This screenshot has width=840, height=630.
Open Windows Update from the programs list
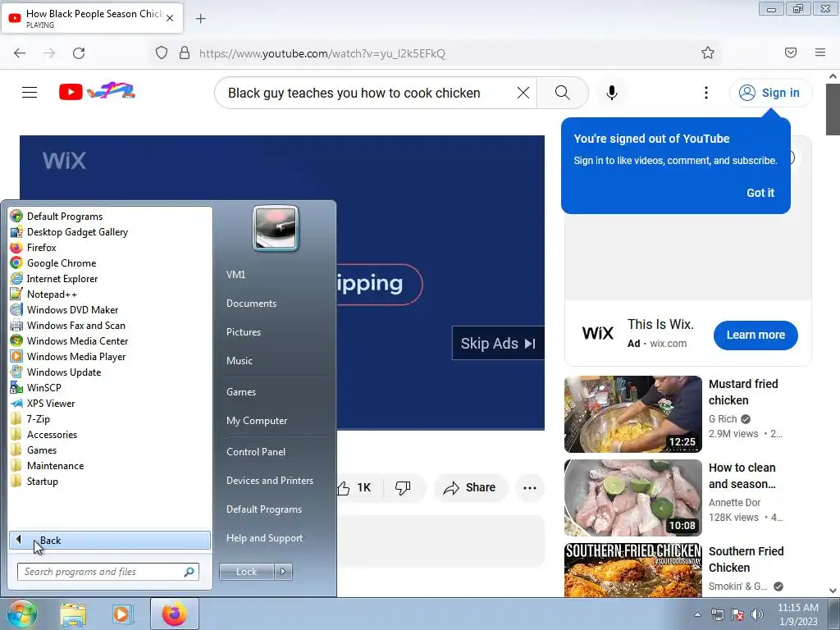64,372
